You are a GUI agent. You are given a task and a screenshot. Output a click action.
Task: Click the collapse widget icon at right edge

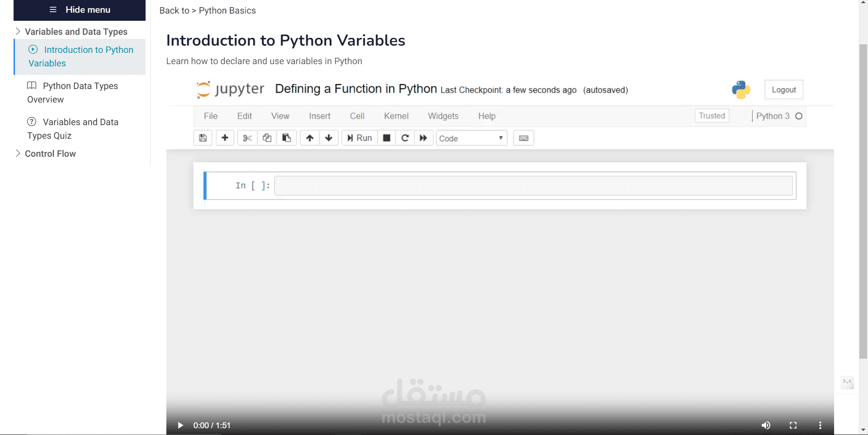coord(847,382)
